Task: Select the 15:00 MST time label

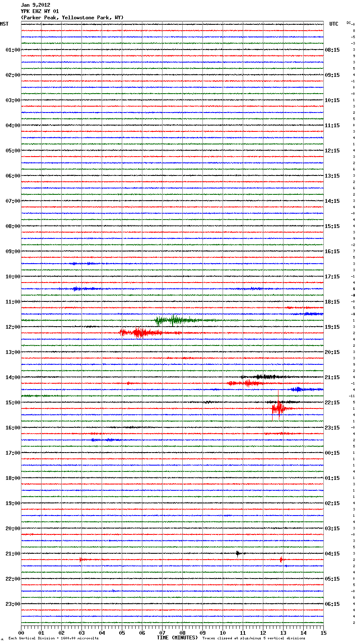Action: tap(13, 403)
